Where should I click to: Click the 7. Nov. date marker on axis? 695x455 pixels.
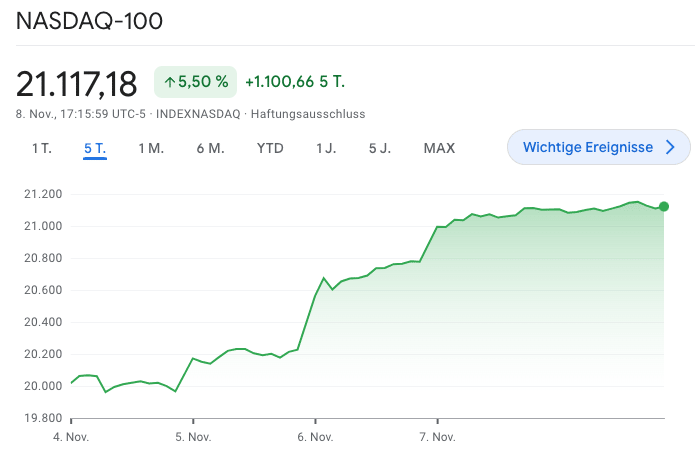pos(437,437)
